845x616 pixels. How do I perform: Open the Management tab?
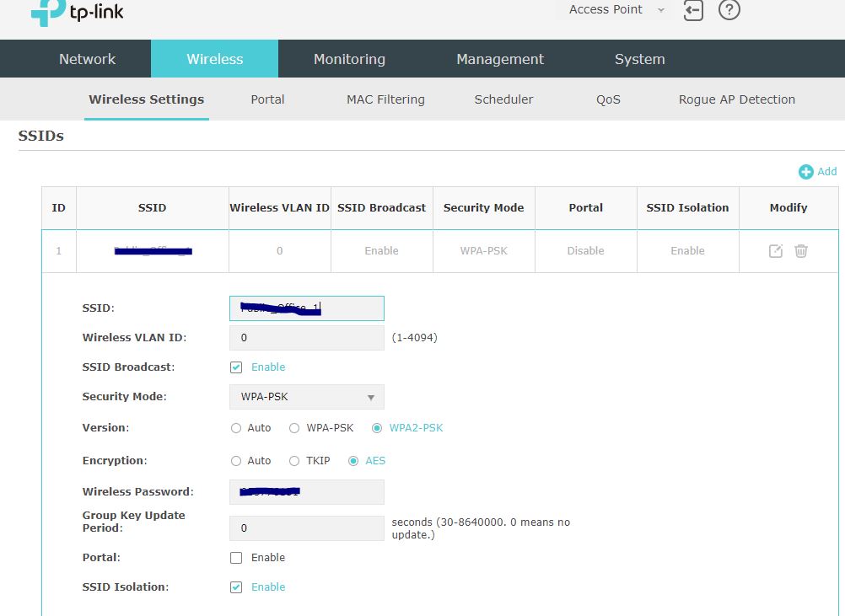[x=500, y=59]
